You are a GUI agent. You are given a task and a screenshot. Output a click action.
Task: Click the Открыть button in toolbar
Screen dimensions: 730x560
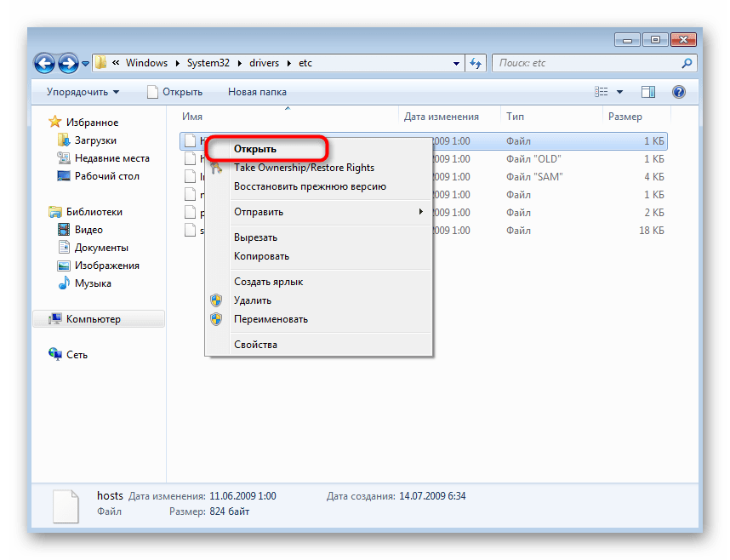click(174, 92)
